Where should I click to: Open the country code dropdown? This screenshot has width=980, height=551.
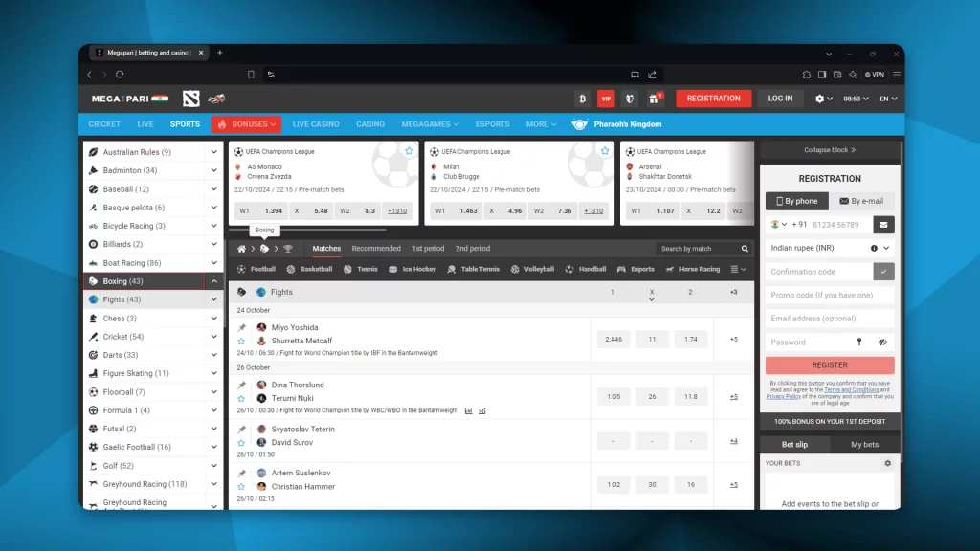pyautogui.click(x=779, y=224)
